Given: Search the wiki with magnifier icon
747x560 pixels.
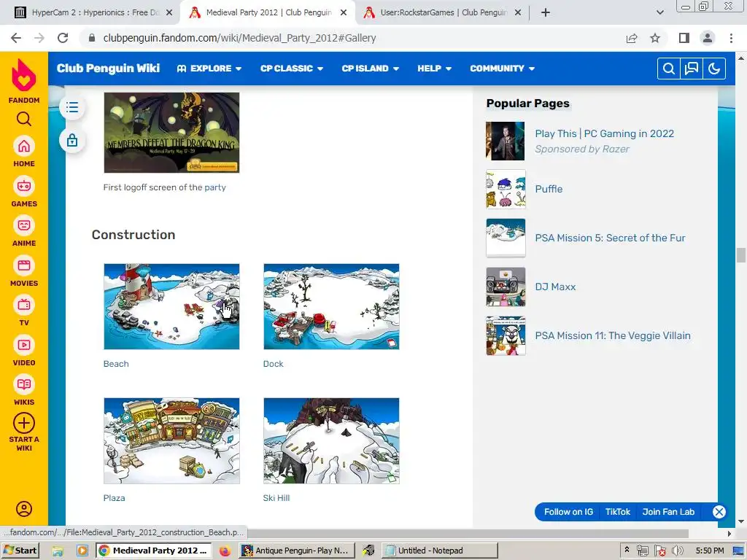Looking at the screenshot, I should [668, 69].
